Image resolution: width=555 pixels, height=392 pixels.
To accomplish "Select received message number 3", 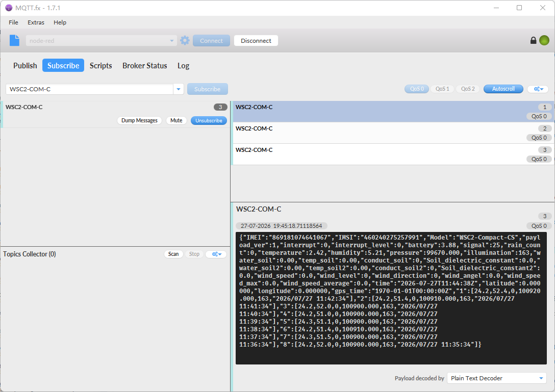I will 392,154.
